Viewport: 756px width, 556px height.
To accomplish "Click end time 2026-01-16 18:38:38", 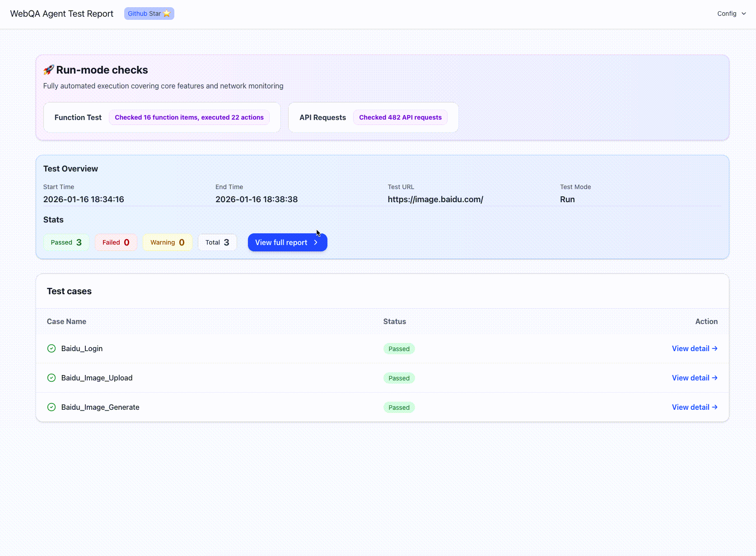I will (x=257, y=199).
